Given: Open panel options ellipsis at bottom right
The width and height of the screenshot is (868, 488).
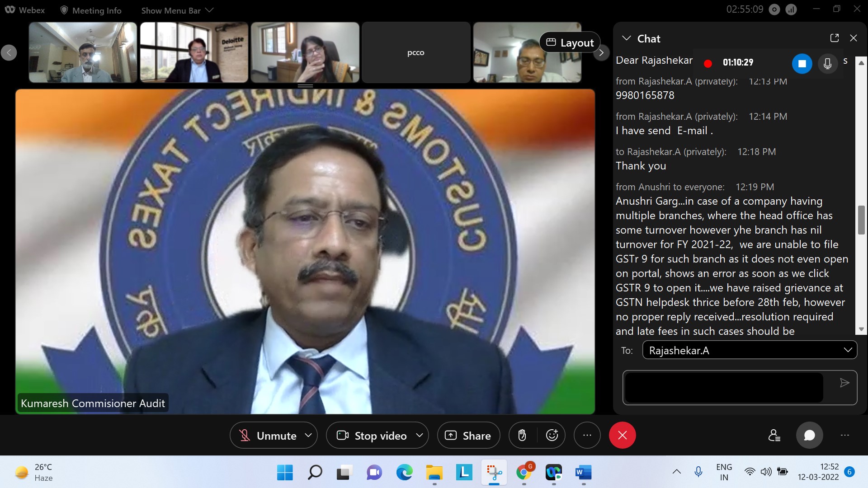Looking at the screenshot, I should (x=844, y=435).
